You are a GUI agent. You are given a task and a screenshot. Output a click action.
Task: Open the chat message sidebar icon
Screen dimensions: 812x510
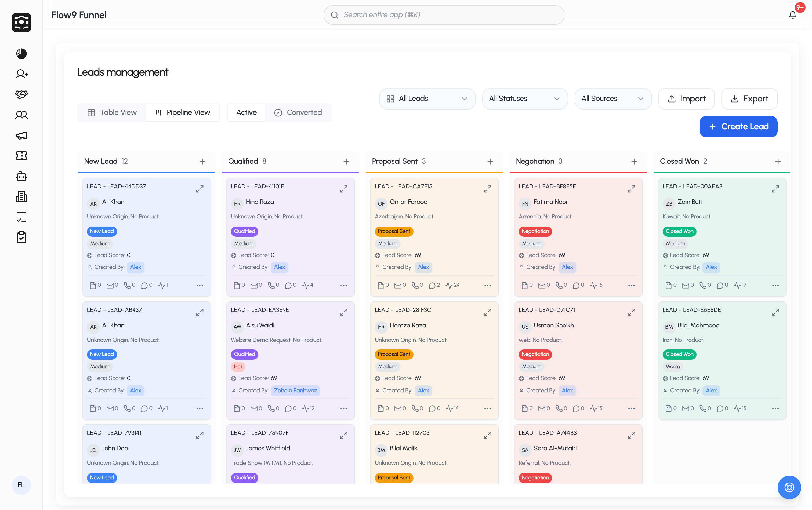(21, 217)
